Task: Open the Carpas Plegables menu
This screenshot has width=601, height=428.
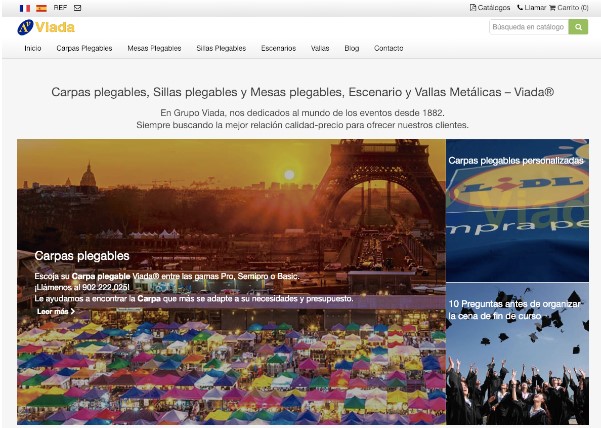Action: (x=84, y=48)
